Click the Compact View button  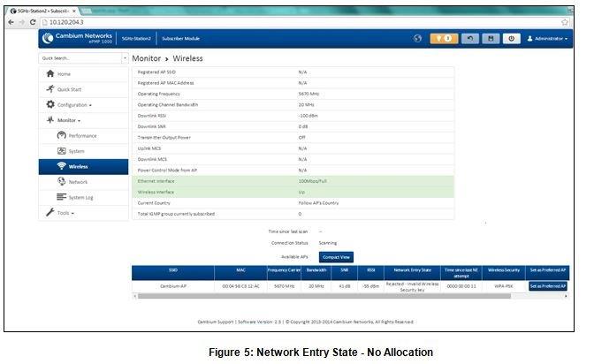336,255
